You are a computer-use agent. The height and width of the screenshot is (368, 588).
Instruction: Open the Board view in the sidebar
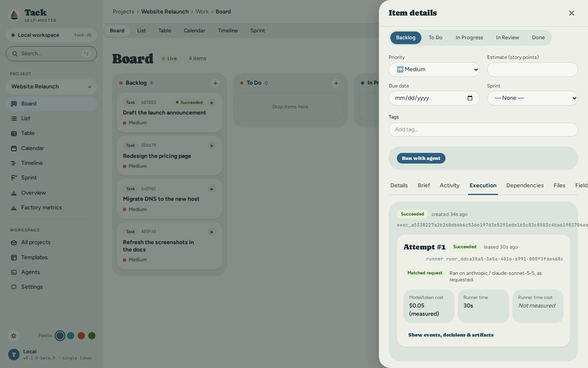tap(51, 104)
